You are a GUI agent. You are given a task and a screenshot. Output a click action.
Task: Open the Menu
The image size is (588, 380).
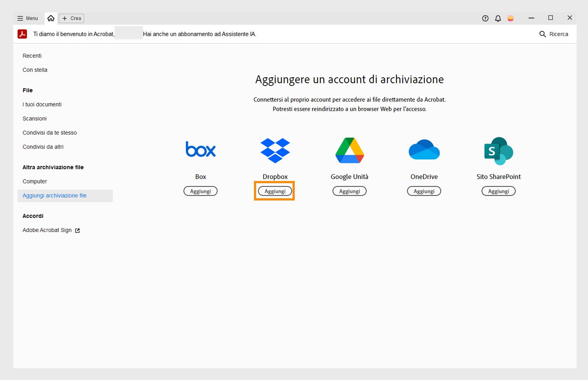tap(27, 18)
